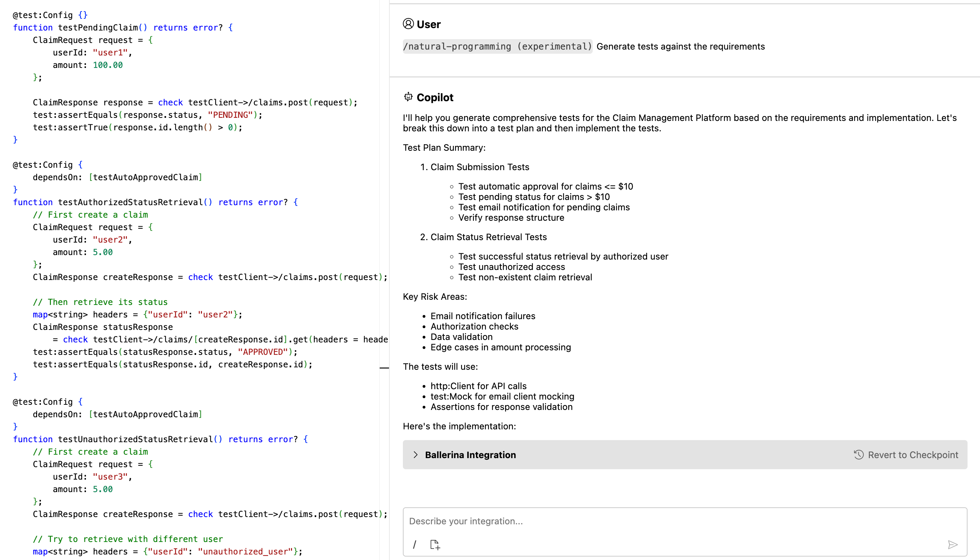Click "Claim Submission Tests" list item
Viewport: 980px width, 560px height.
[480, 167]
